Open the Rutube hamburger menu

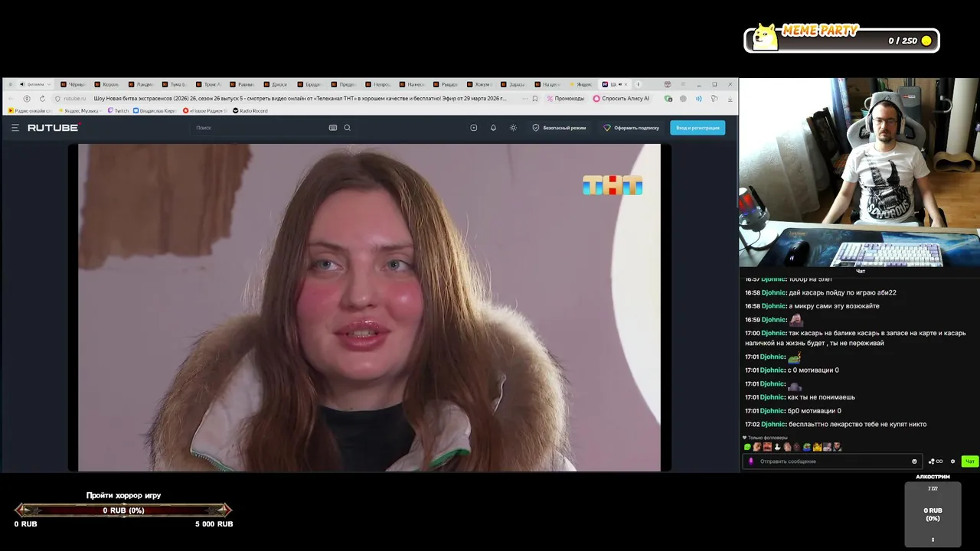pos(15,128)
